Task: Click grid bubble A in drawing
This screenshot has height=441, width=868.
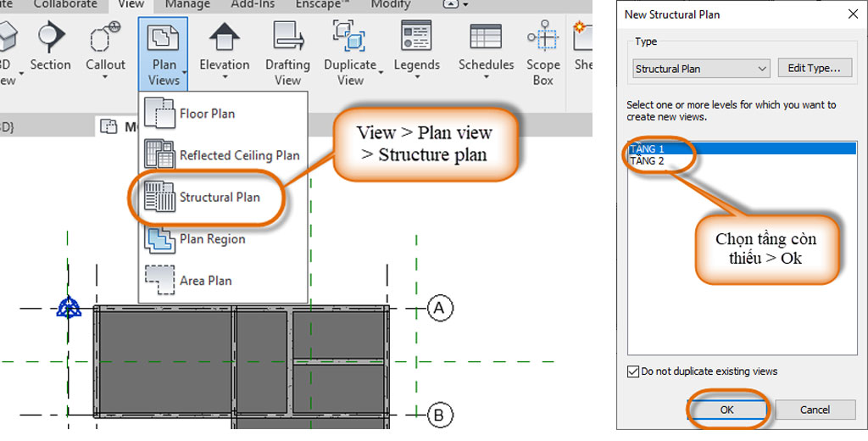Action: pyautogui.click(x=438, y=309)
